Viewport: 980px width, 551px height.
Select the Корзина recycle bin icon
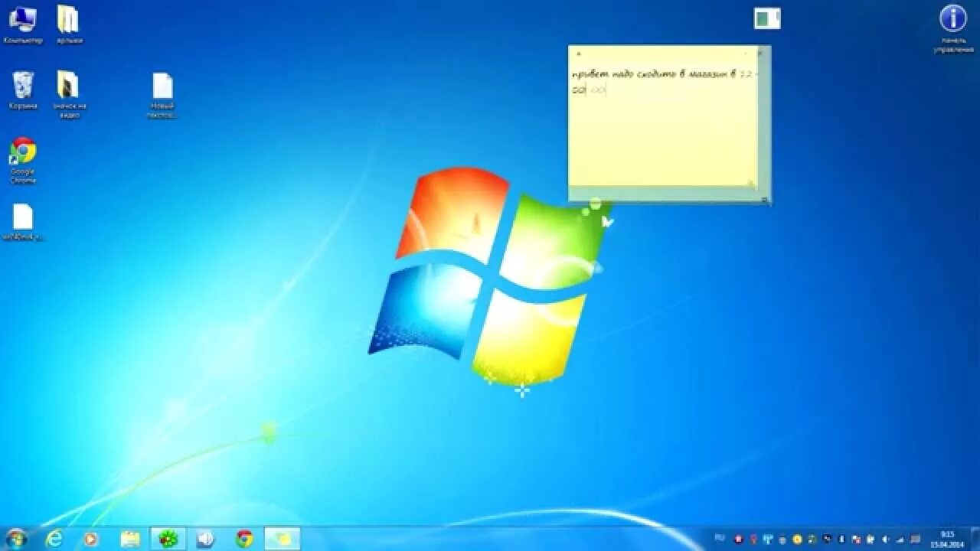23,91
